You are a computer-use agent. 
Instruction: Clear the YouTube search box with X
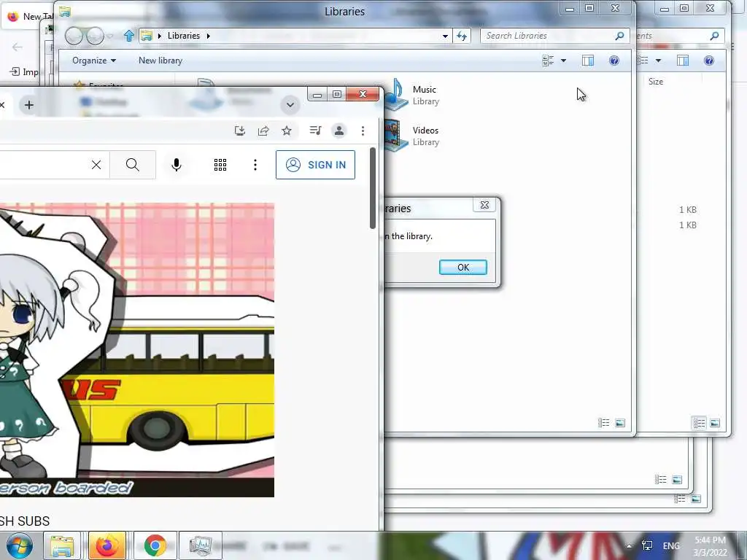[96, 165]
